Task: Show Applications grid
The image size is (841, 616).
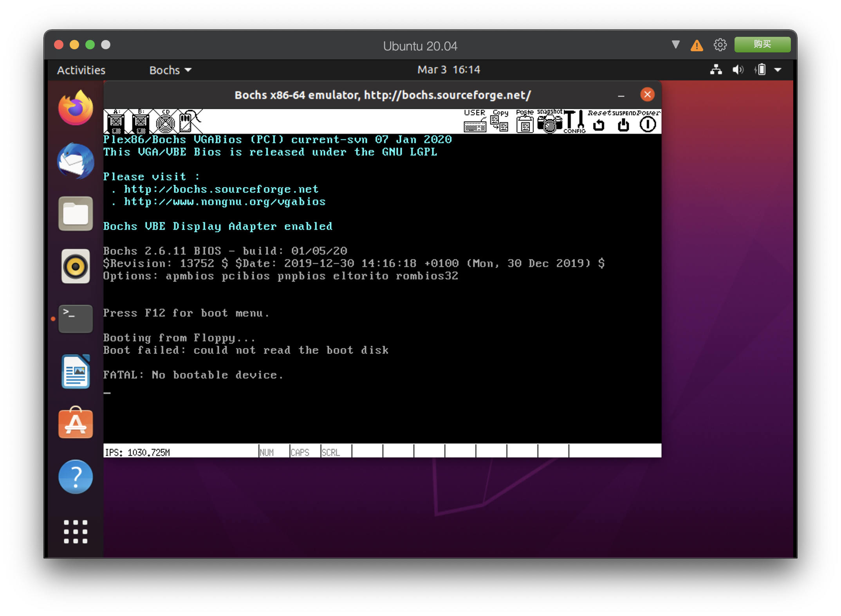Action: (76, 531)
